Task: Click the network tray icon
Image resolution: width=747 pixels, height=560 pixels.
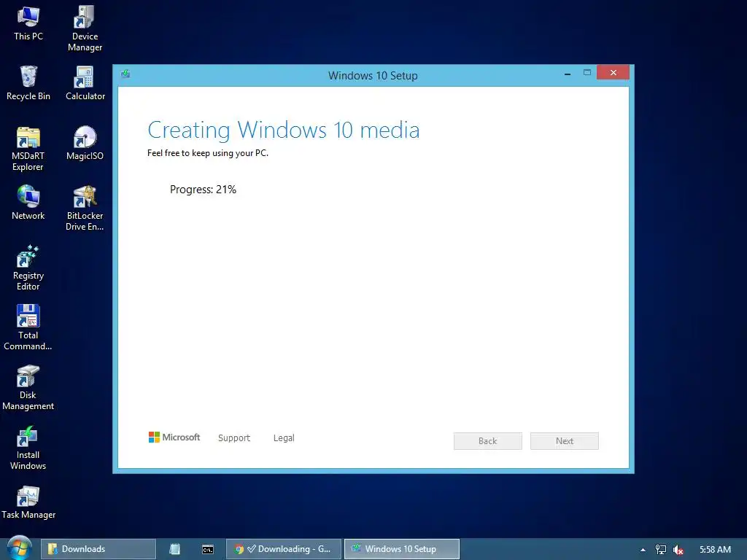Action: click(660, 550)
